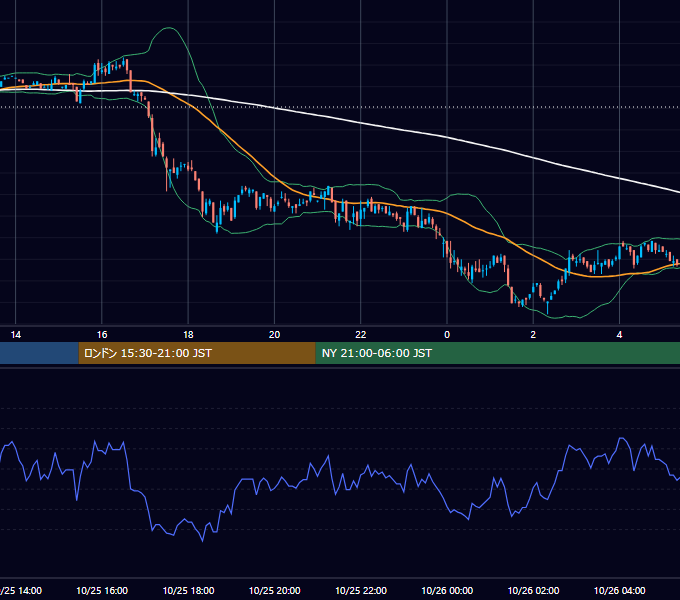Image resolution: width=680 pixels, height=600 pixels.
Task: Click the 10/25 16:00 date label
Action: click(102, 590)
